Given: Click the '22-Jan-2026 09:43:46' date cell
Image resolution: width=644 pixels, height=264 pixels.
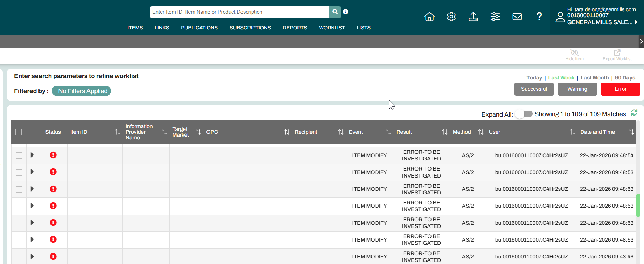Looking at the screenshot, I should 607,257.
